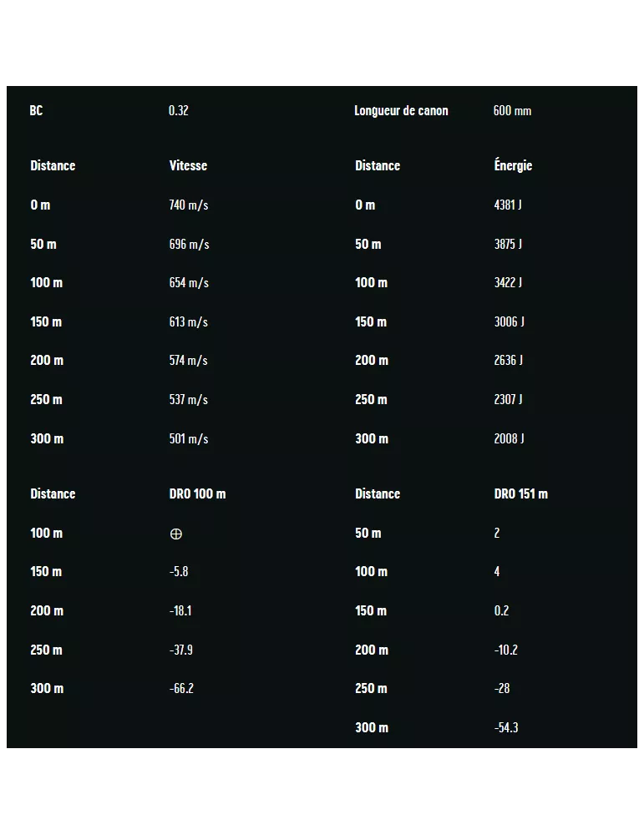Click the -66.2 drop value
The image size is (644, 835).
click(x=181, y=688)
